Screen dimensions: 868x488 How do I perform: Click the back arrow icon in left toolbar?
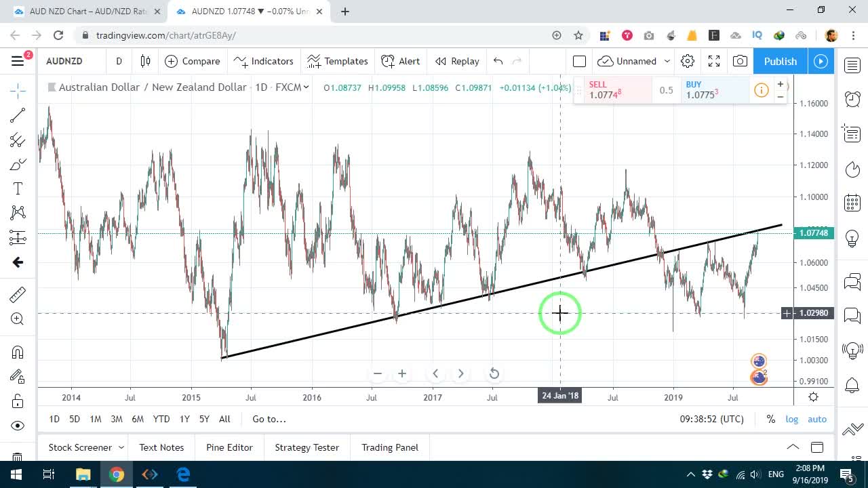pos(18,262)
